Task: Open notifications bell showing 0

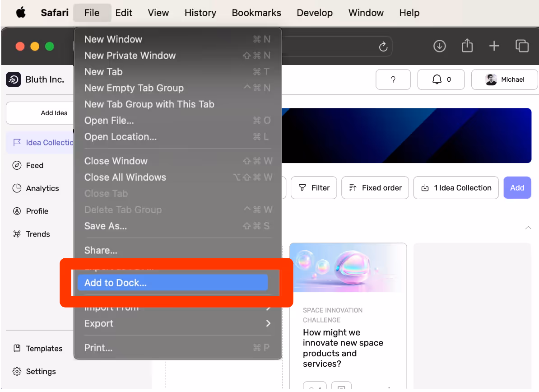Action: coord(441,79)
